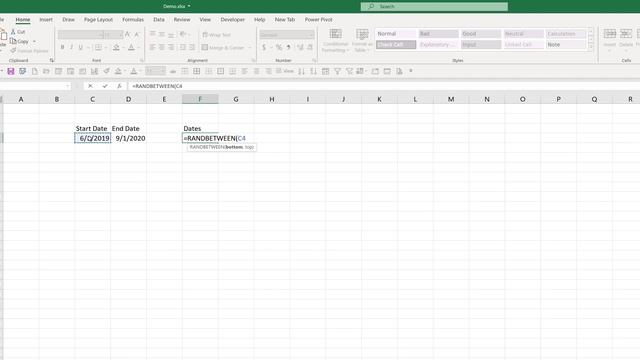This screenshot has width=640, height=360.
Task: Click the Percent Style icon
Action: point(279,48)
